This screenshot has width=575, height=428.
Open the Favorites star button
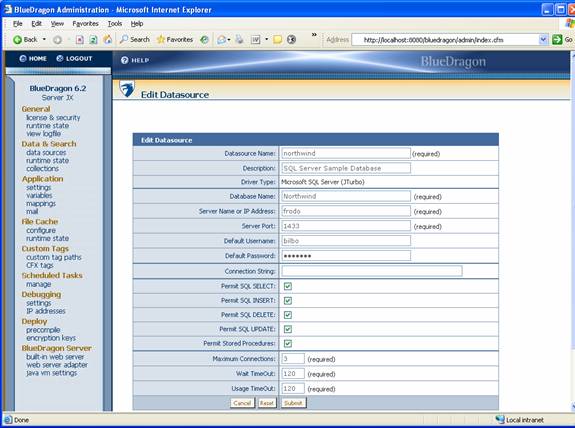tap(175, 39)
